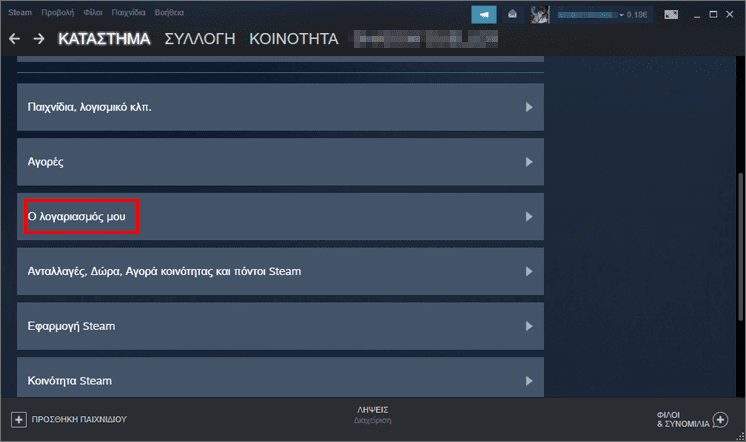Click the friends chat plus bubble icon

pyautogui.click(x=720, y=420)
